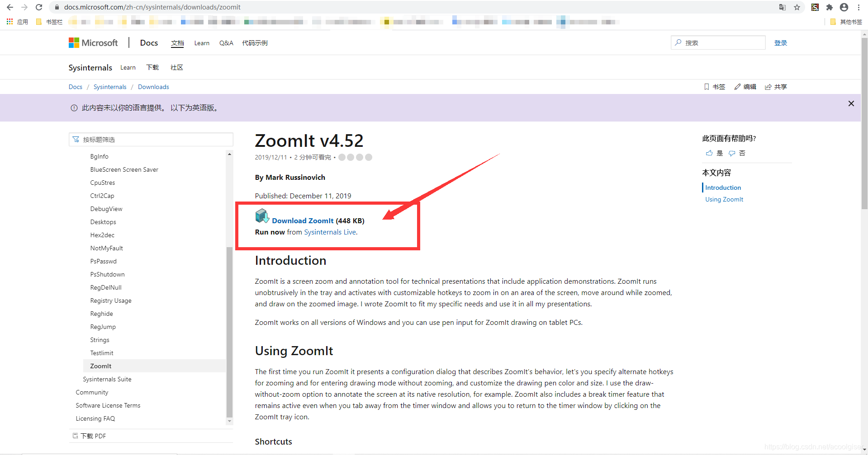The image size is (868, 455).
Task: Open BlueScreen Screen Saver in sidebar
Action: point(124,169)
